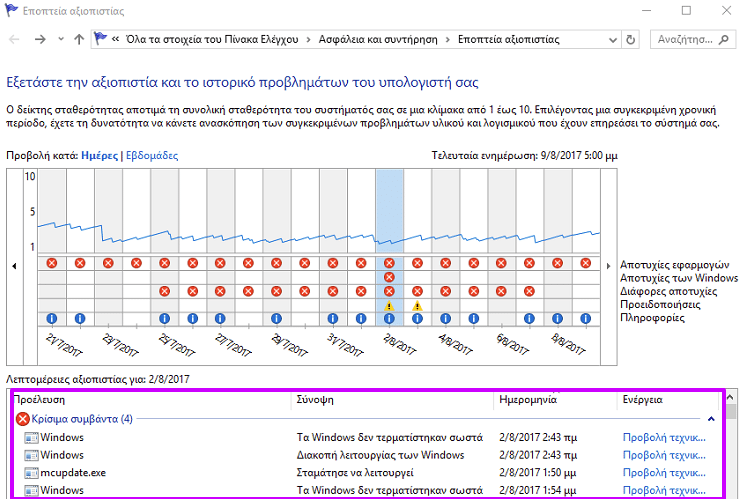Viewport: 747px width, 499px height.
Task: Click the red critical events error icon
Action: tap(22, 419)
